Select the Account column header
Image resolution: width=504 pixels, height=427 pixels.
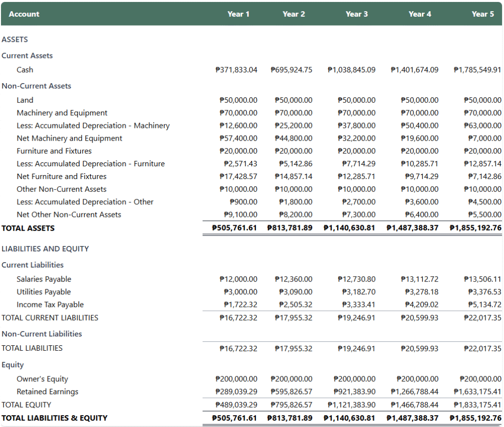pos(24,14)
